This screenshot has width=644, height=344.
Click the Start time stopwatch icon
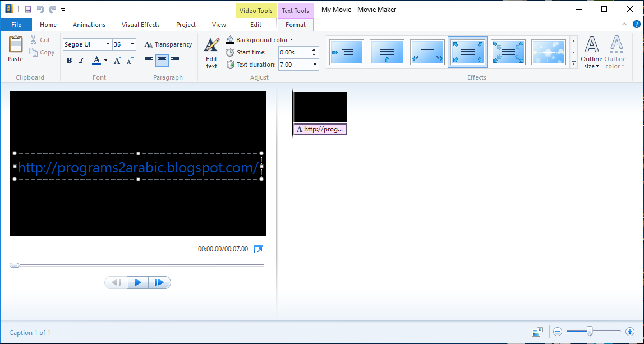pos(230,52)
